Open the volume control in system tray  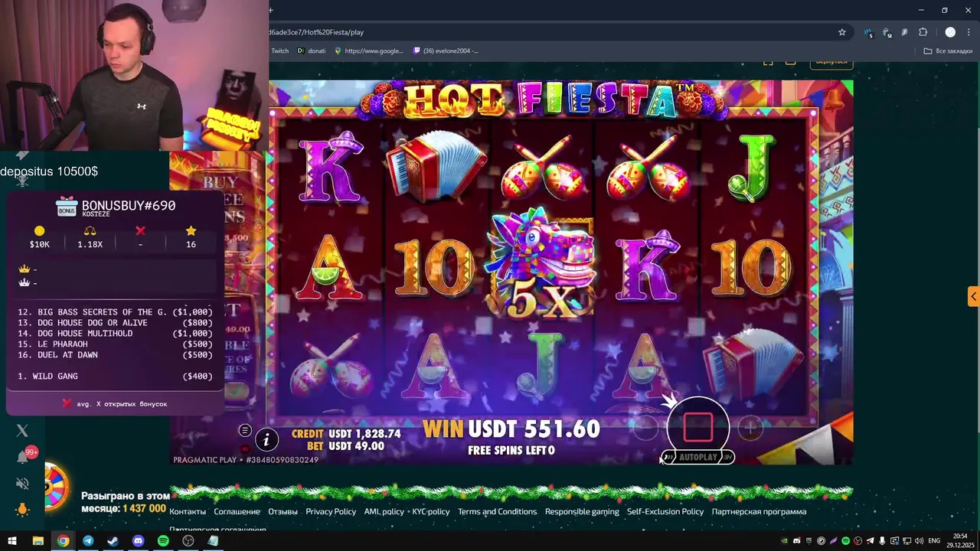coord(919,541)
